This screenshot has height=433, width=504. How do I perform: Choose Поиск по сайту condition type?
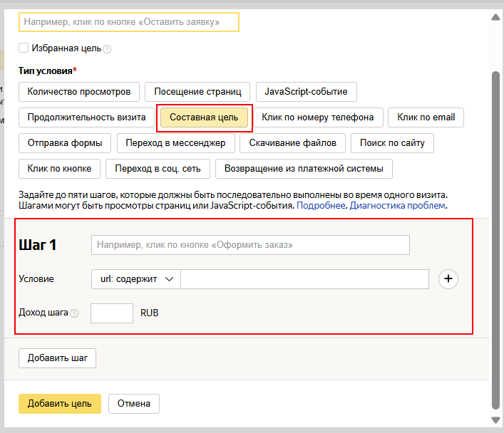(392, 143)
